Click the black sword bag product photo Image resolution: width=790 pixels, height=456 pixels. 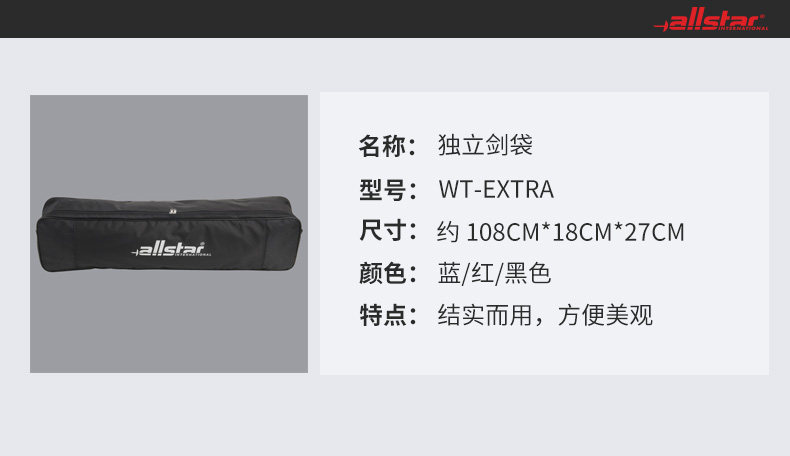tap(169, 234)
